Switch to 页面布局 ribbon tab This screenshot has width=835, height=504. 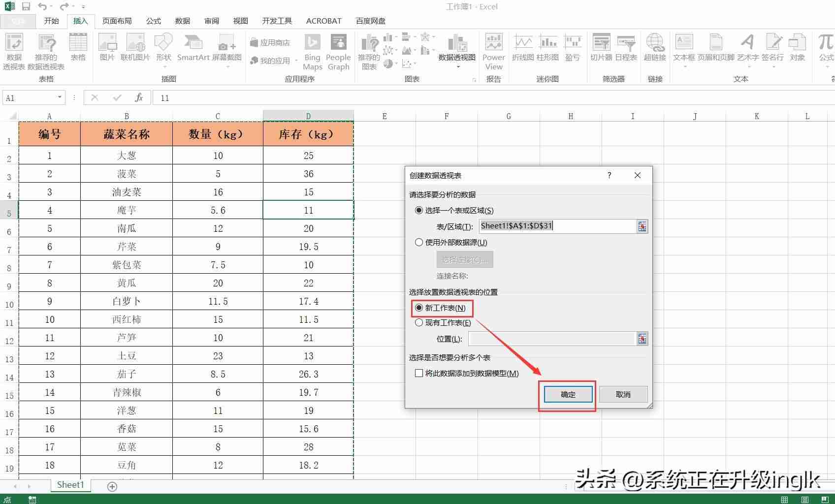click(x=117, y=21)
